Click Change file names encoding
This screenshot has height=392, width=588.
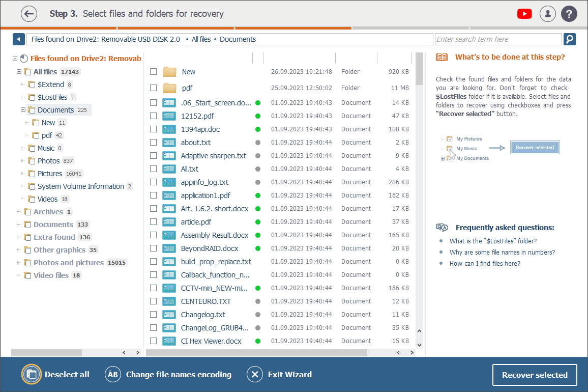point(179,374)
